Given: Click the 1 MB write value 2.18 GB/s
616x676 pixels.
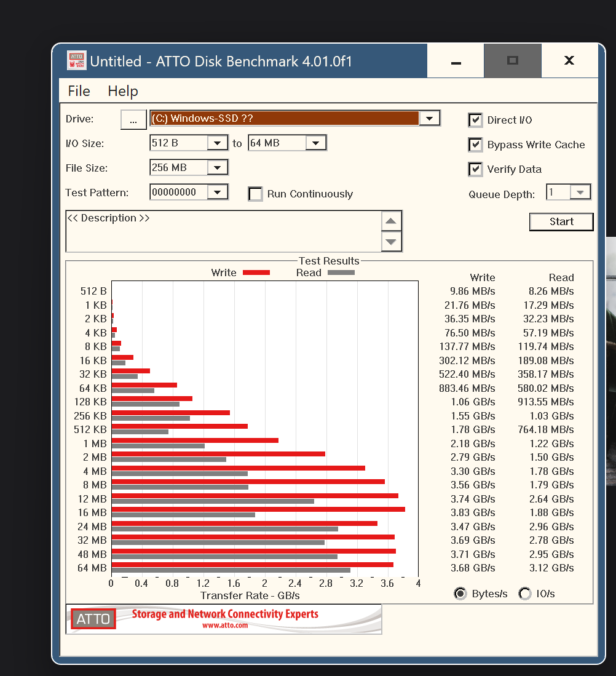Looking at the screenshot, I should (x=473, y=443).
